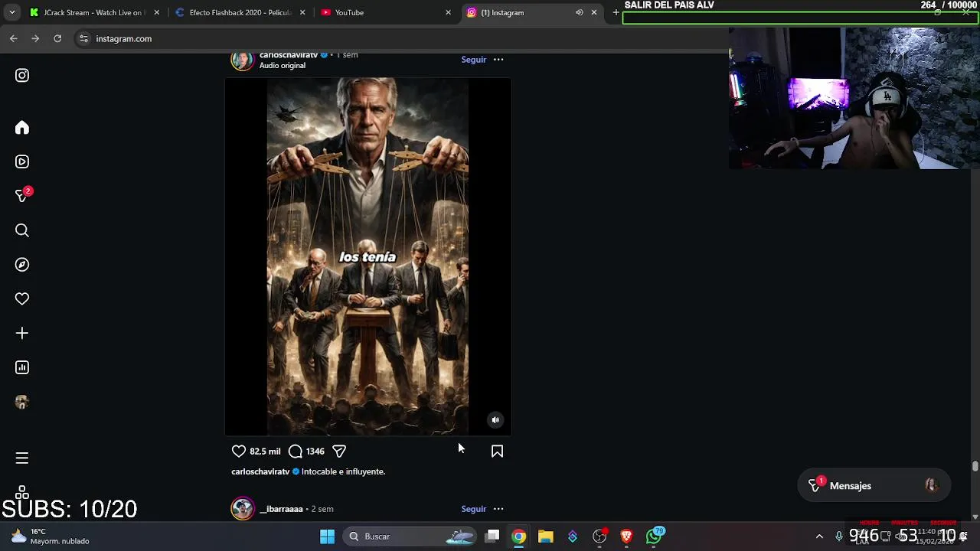Open Brave browser from the taskbar

(626, 536)
